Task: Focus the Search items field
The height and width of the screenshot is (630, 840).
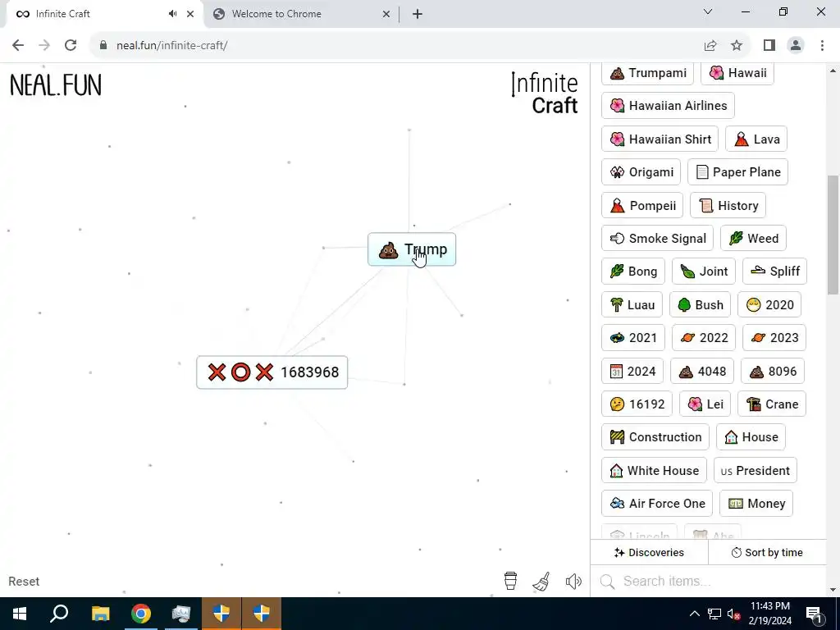Action: coord(708,582)
